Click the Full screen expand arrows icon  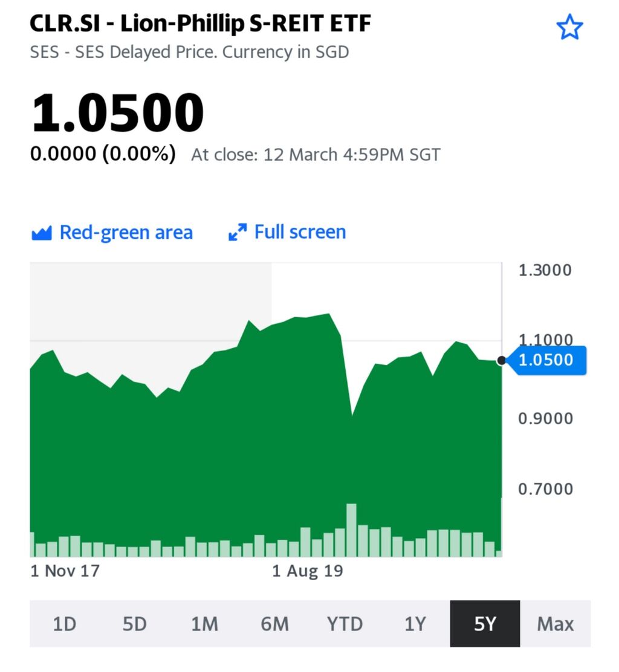(238, 232)
